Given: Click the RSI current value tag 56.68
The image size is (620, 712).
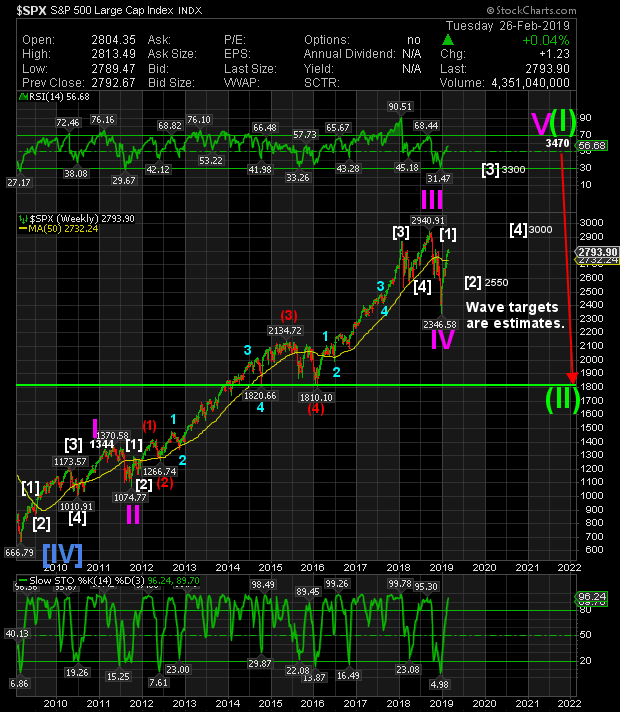Looking at the screenshot, I should [x=593, y=146].
